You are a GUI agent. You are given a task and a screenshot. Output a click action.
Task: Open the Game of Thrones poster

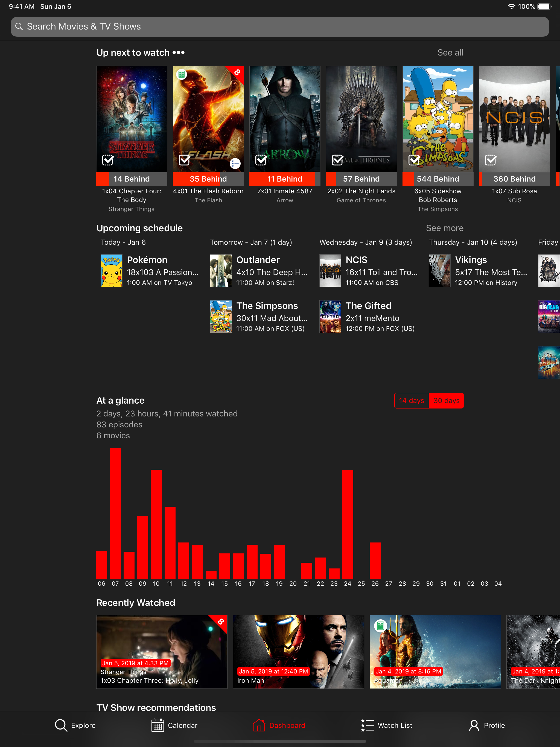[361, 119]
